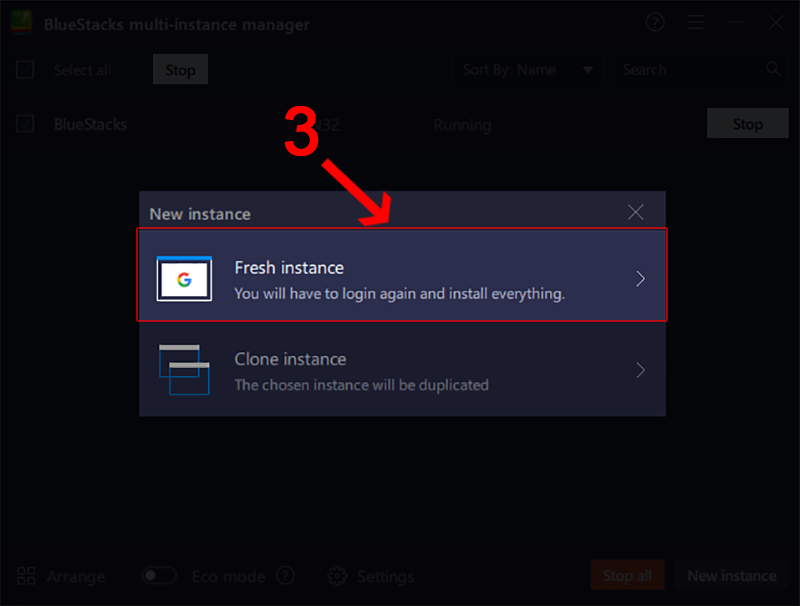Screen dimensions: 800x606
Task: Click the Eco mode help icon
Action: click(x=286, y=576)
